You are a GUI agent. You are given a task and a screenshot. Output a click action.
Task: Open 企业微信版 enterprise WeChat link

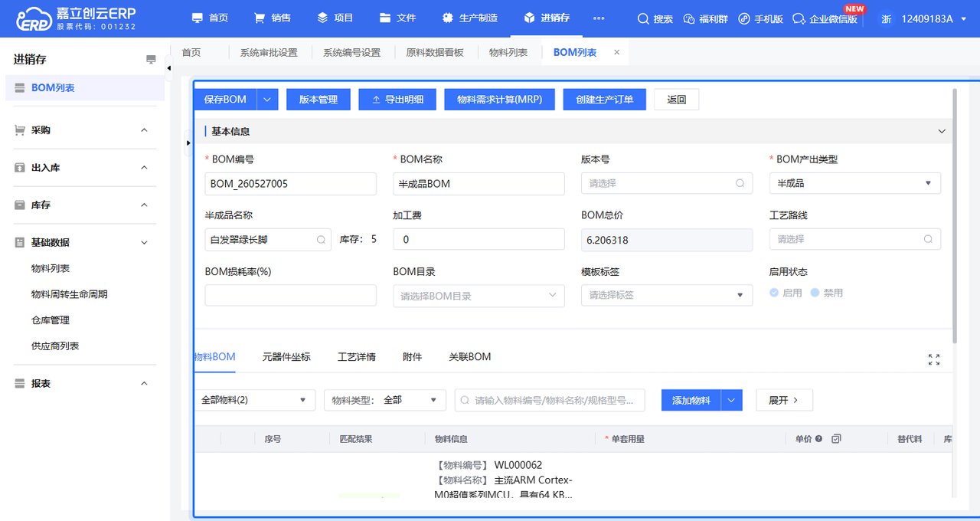[825, 18]
